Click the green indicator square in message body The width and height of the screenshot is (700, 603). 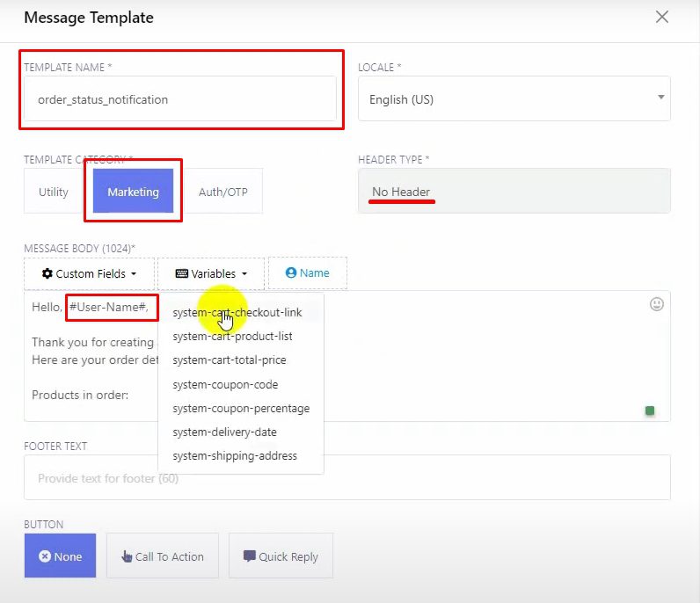point(650,410)
